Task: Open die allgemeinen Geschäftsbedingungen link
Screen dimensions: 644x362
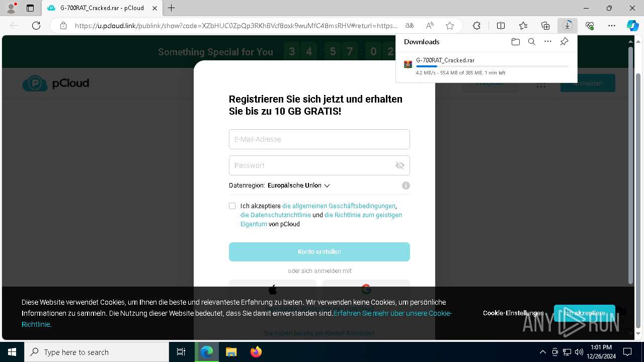Action: click(x=339, y=206)
